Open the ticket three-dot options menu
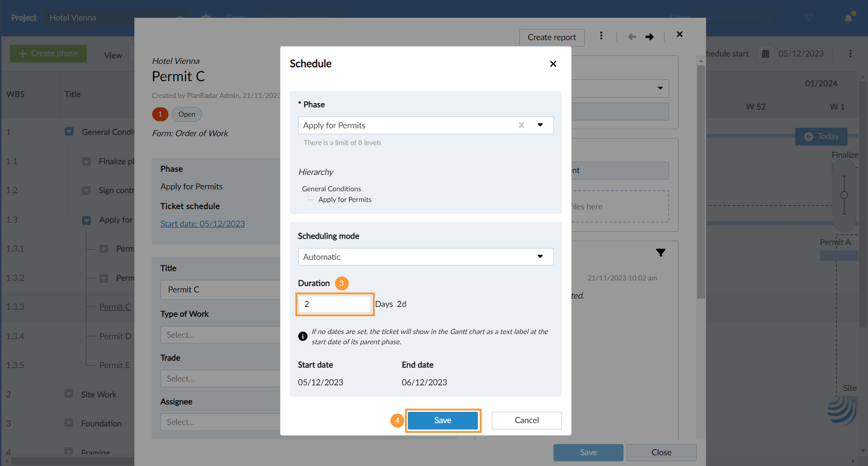The image size is (868, 466). tap(601, 36)
